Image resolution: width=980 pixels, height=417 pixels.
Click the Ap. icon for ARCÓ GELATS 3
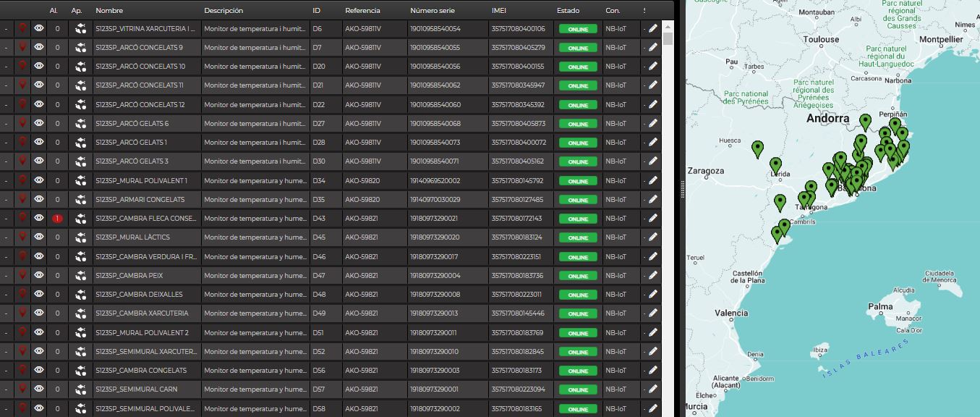(x=80, y=161)
